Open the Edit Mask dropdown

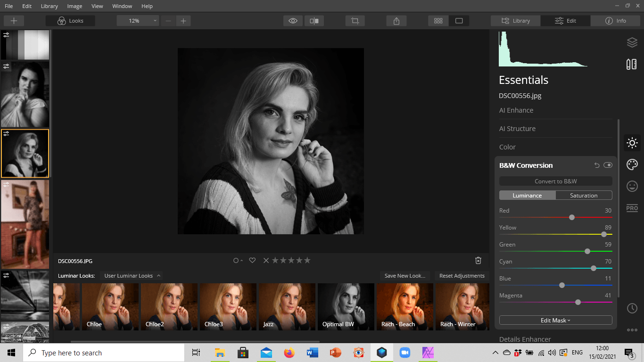[555, 320]
